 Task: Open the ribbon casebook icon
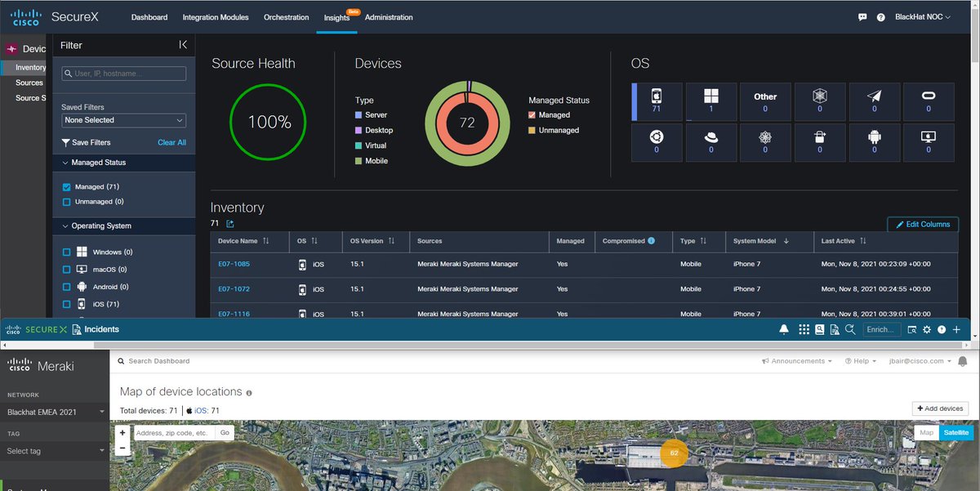820,329
